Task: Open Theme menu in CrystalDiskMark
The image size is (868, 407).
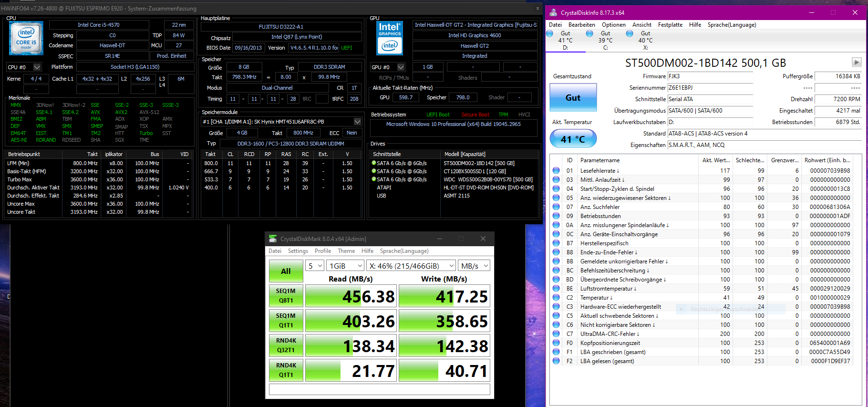Action: click(x=346, y=251)
